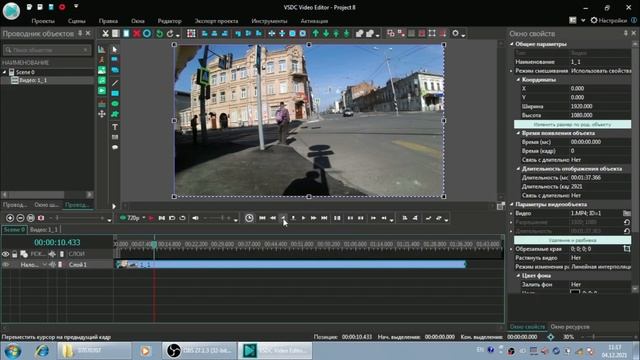Image resolution: width=640 pixels, height=360 pixels.
Task: Collapse the Цвет фона section
Action: click(518, 276)
